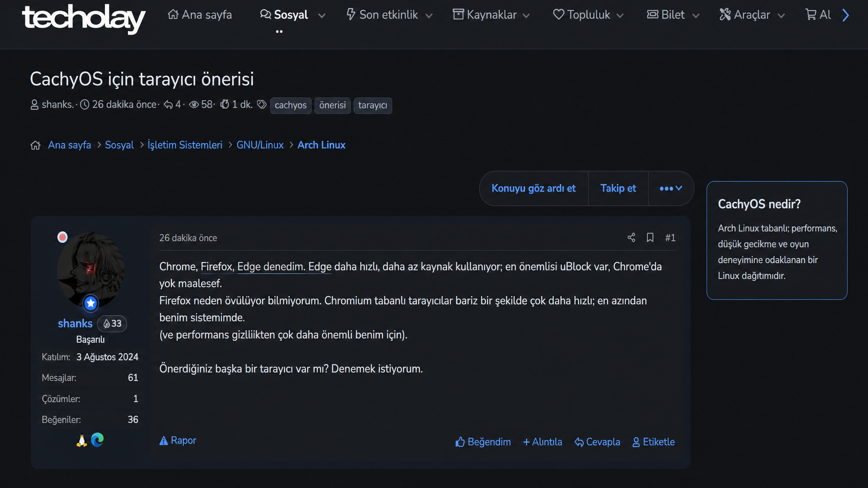Go to Sosyal breadcrumb link

pos(119,145)
